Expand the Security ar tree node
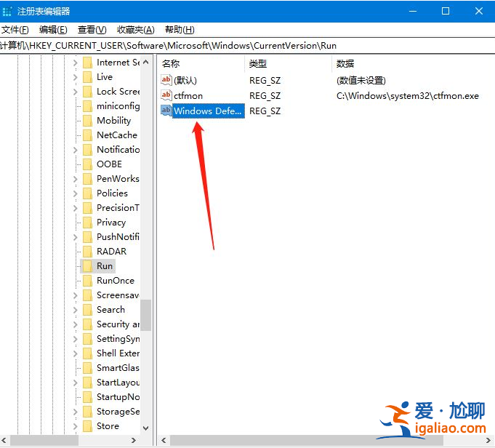 coord(75,324)
